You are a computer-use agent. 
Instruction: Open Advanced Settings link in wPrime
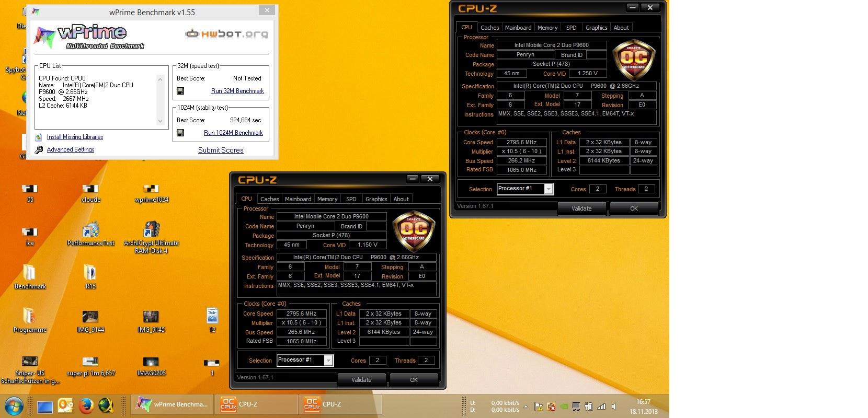point(71,149)
